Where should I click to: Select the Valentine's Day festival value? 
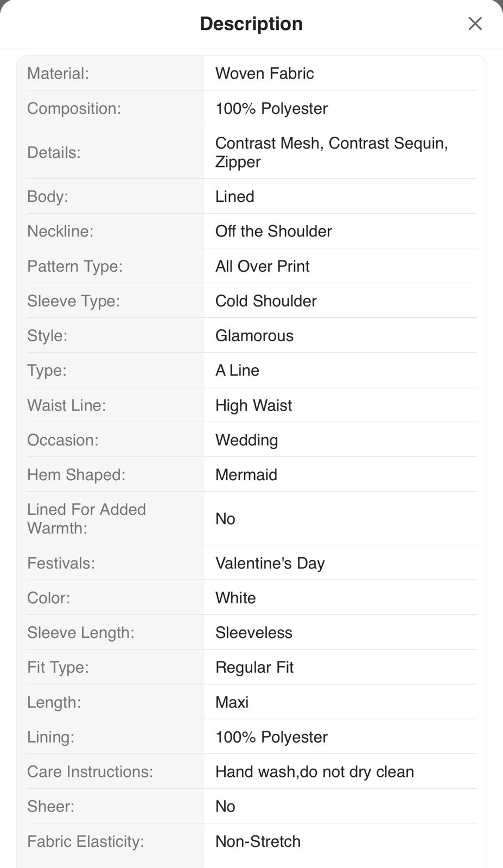point(270,563)
